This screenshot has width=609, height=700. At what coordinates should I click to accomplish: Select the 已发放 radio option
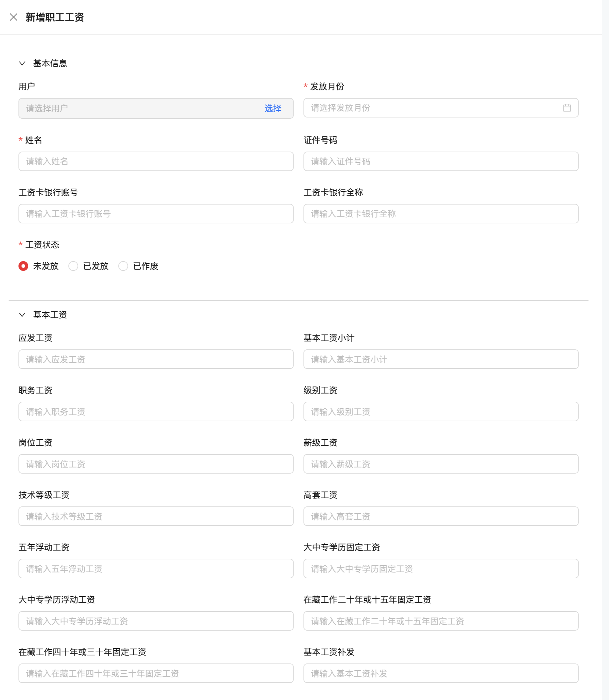[73, 266]
